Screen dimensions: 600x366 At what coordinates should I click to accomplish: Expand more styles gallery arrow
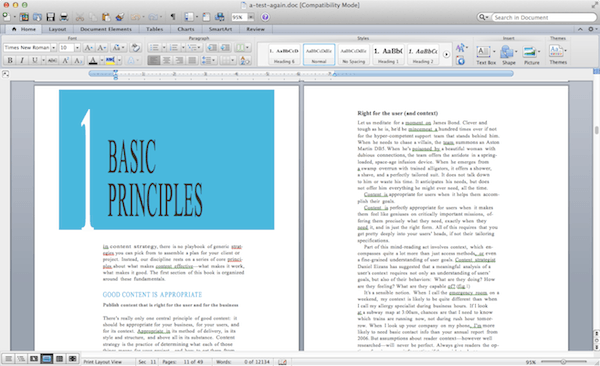446,54
